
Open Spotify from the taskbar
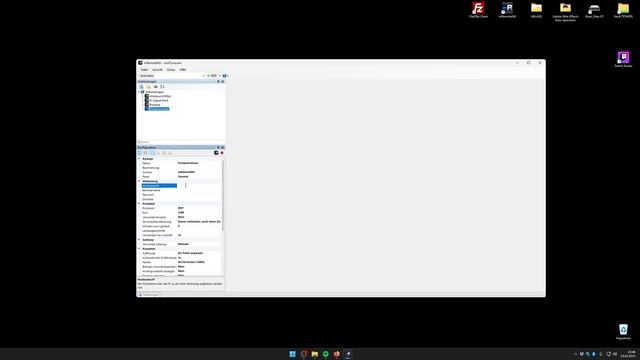click(x=326, y=354)
